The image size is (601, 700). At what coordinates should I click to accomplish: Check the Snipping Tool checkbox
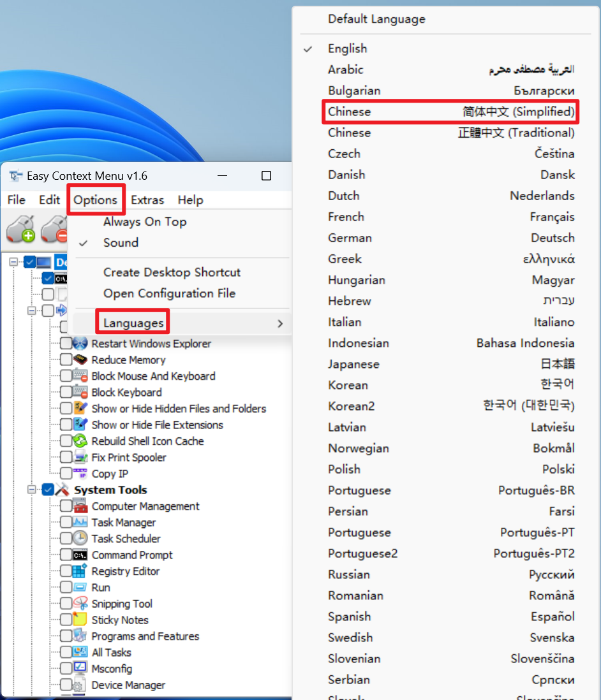(x=66, y=604)
